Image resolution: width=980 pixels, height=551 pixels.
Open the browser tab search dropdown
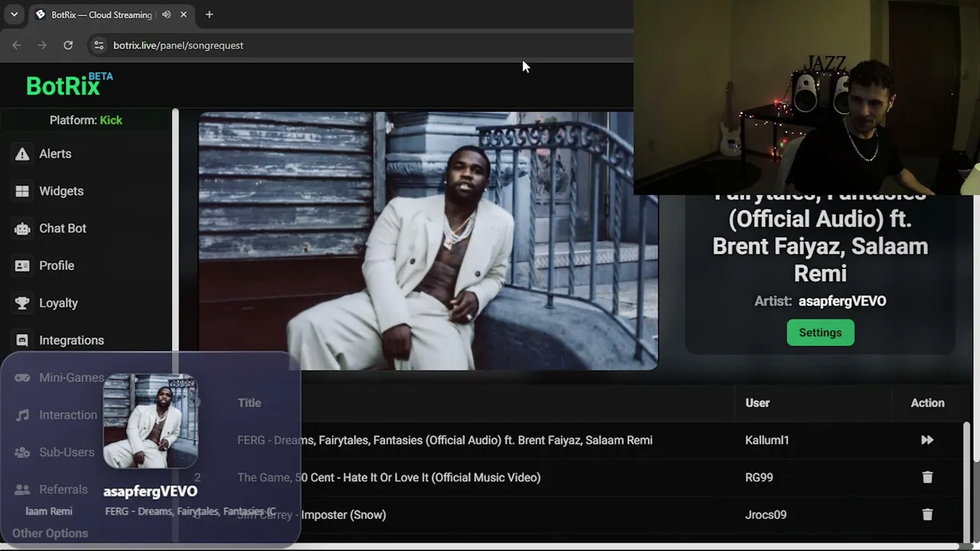pyautogui.click(x=14, y=15)
